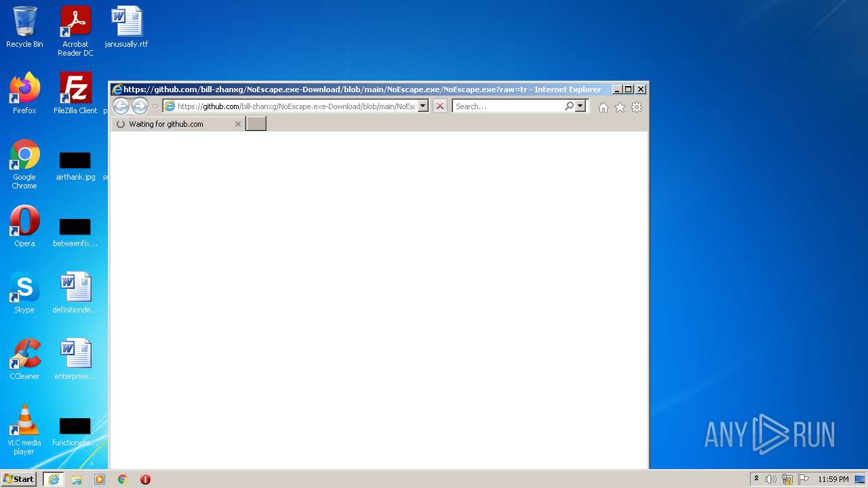Select the VLC media player shortcut
The width and height of the screenshot is (868, 488).
(x=24, y=430)
